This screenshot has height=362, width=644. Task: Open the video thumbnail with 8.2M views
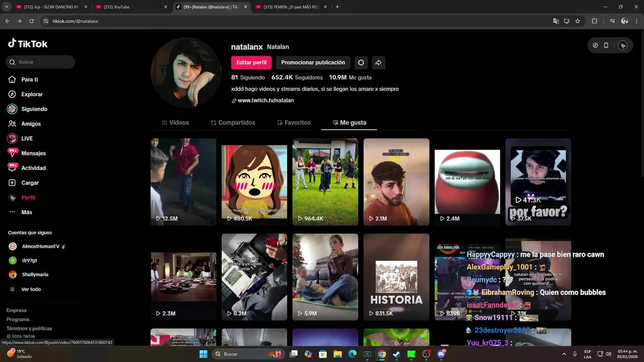coord(255,277)
